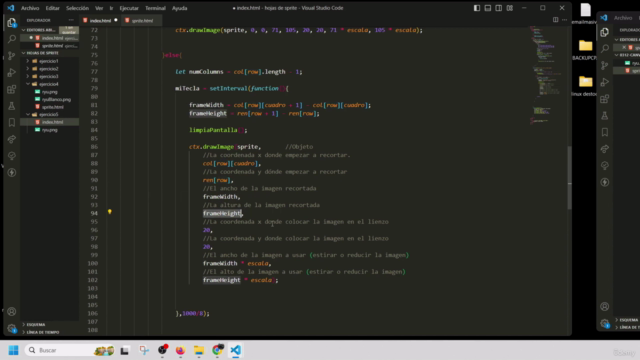This screenshot has width=640, height=360.
Task: Open the Archivo menu
Action: [x=30, y=8]
